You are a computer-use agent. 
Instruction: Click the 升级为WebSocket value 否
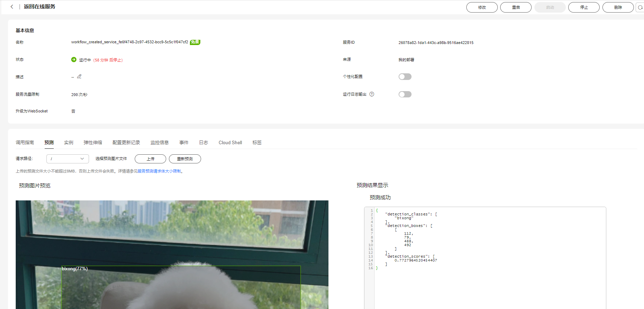pos(73,111)
